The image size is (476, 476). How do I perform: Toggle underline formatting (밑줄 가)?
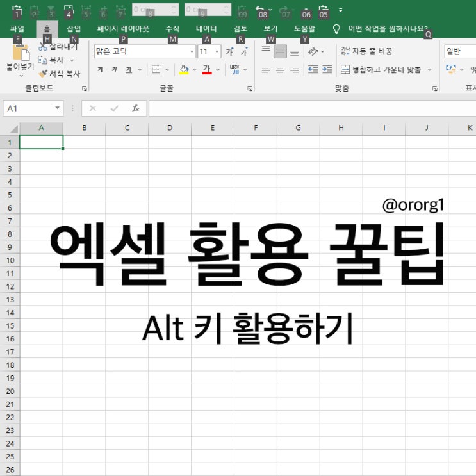[x=129, y=70]
